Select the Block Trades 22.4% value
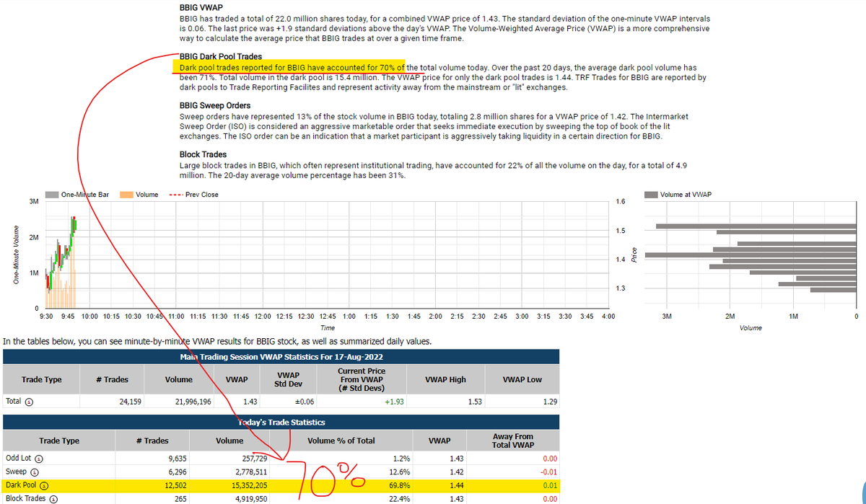Image resolution: width=866 pixels, height=504 pixels. coord(401,499)
